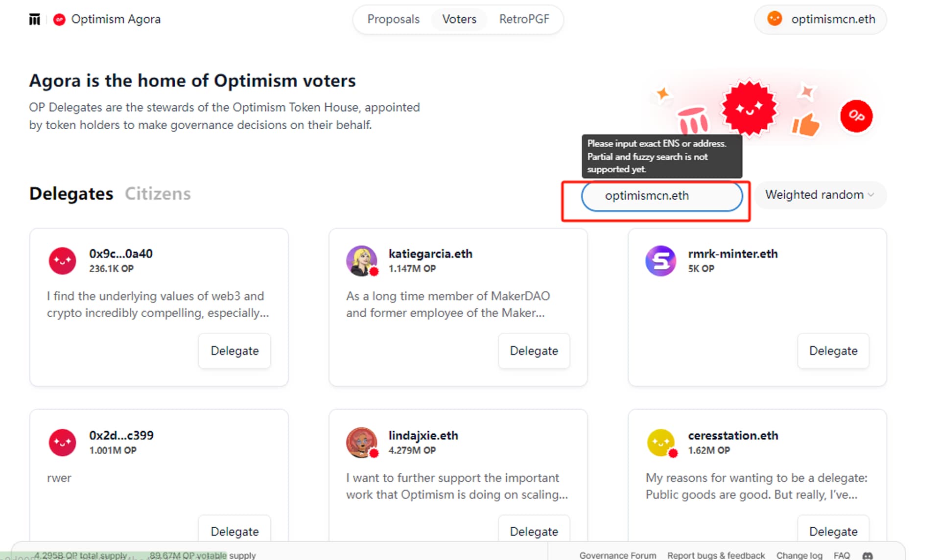Image resolution: width=940 pixels, height=560 pixels.
Task: Open the Discord icon in footer
Action: [x=868, y=556]
